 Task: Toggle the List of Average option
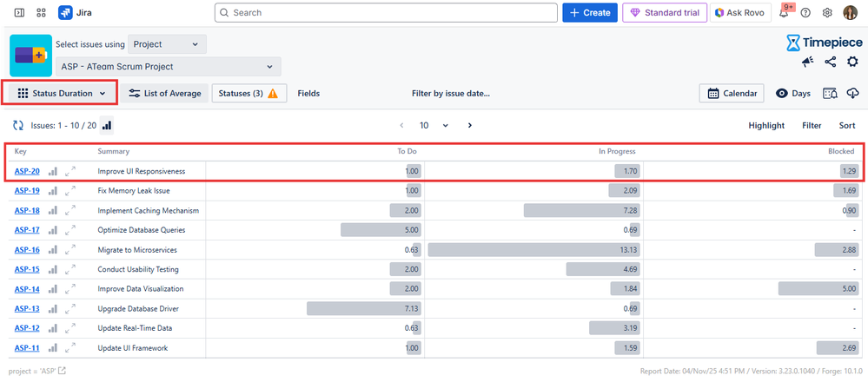pyautogui.click(x=165, y=94)
